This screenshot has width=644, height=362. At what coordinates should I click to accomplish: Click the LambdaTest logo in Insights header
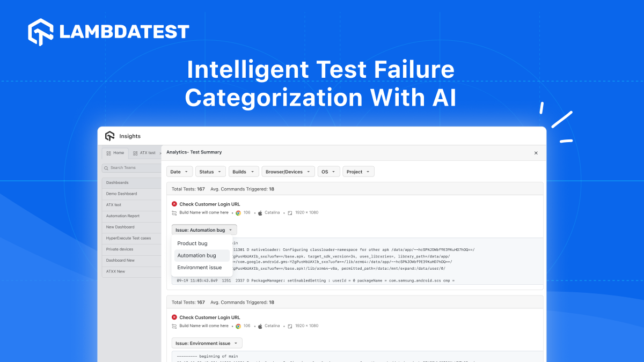[110, 136]
